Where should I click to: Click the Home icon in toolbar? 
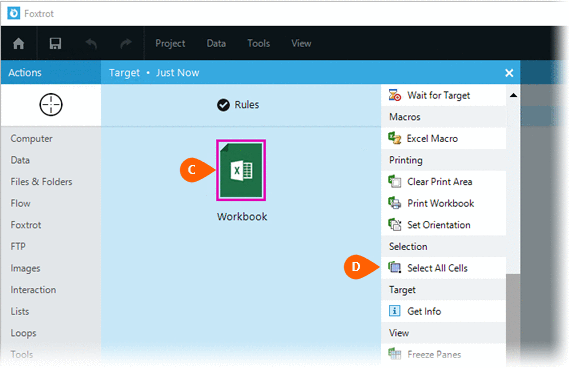coord(18,44)
